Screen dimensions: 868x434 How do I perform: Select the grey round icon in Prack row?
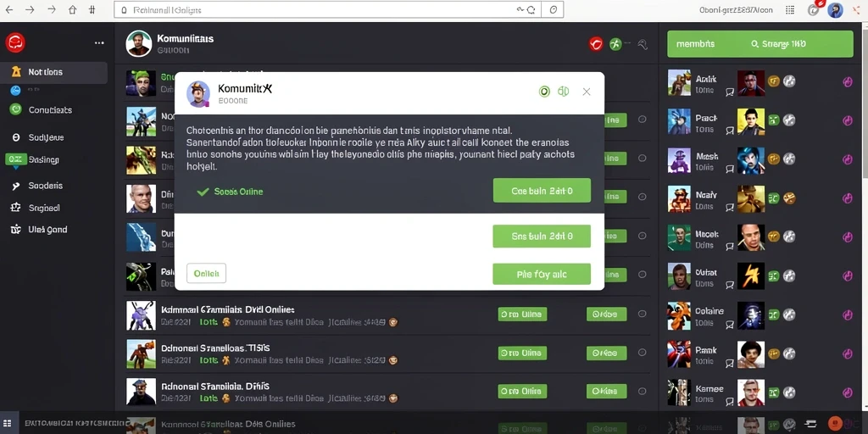pos(789,120)
